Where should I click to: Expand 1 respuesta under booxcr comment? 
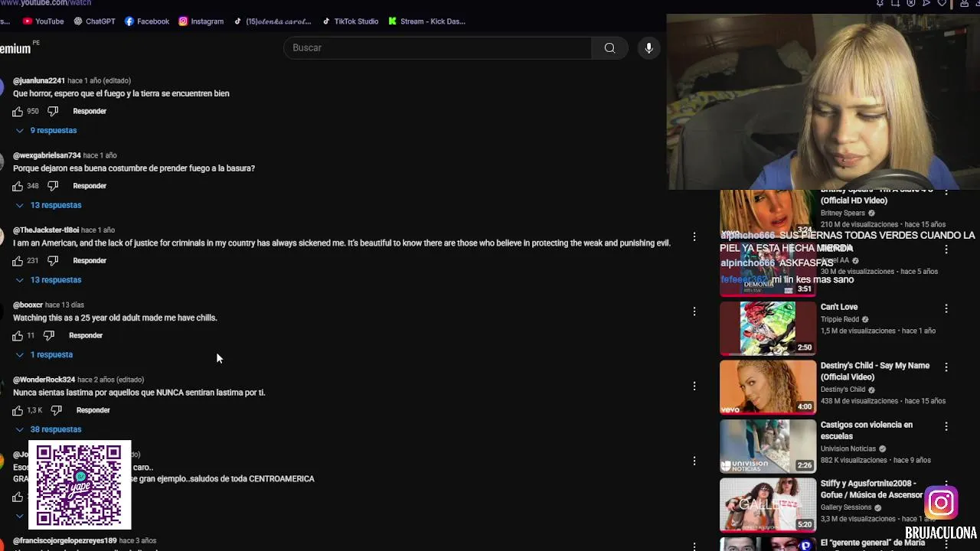44,355
